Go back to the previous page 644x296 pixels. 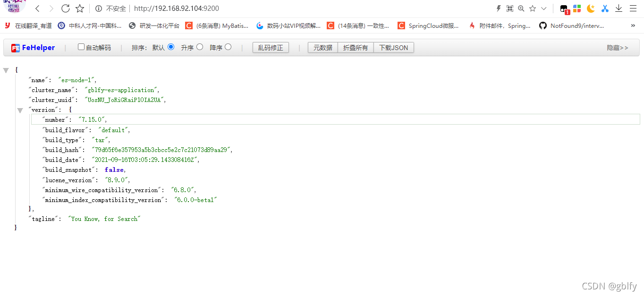click(x=38, y=8)
